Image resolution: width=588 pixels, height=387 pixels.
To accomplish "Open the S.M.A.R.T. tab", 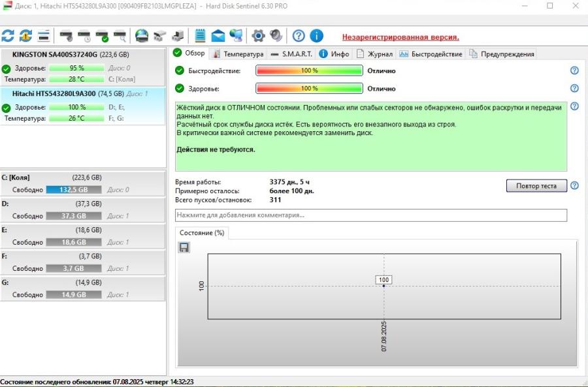I will 294,54.
